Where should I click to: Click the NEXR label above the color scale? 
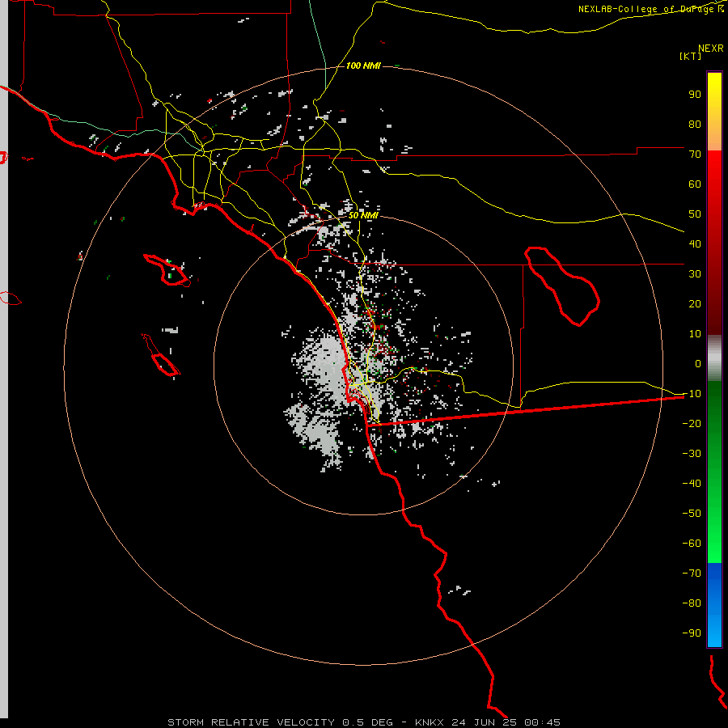pyautogui.click(x=710, y=49)
